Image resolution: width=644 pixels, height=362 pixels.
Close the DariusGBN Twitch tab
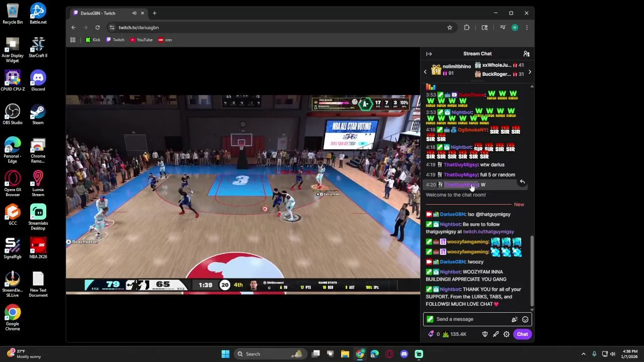pos(142,13)
